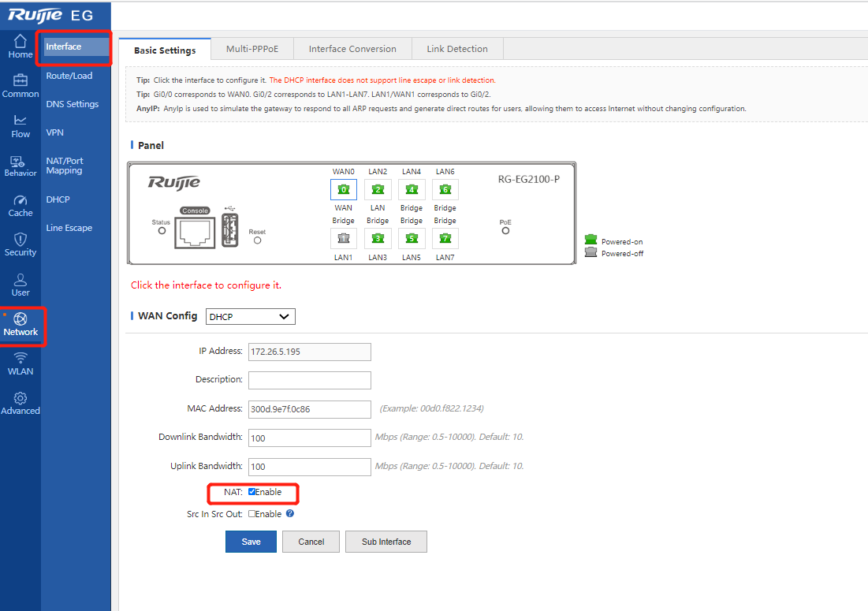Select LAN2 port 2 on panel
Screen dimensions: 868x611
(x=378, y=189)
